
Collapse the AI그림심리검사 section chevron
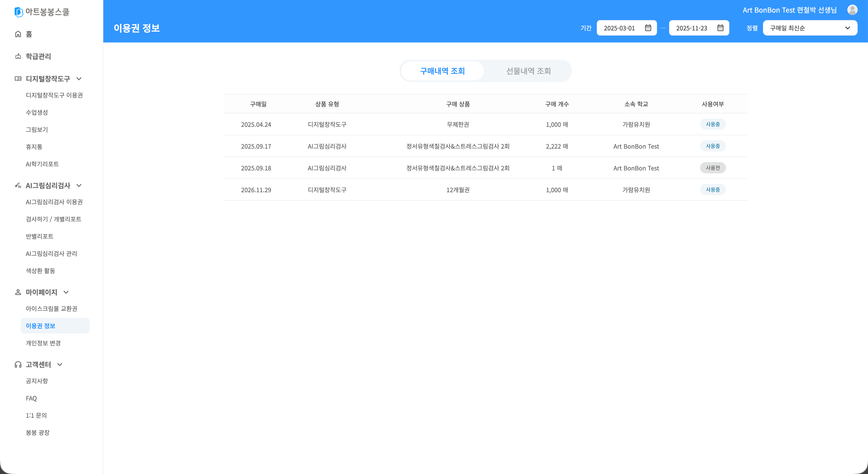click(79, 185)
